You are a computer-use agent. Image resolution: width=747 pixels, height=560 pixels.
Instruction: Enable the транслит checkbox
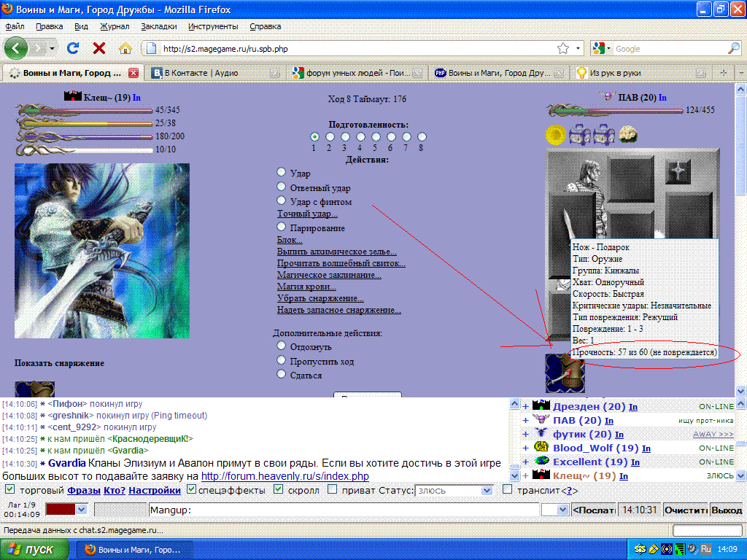tap(508, 489)
